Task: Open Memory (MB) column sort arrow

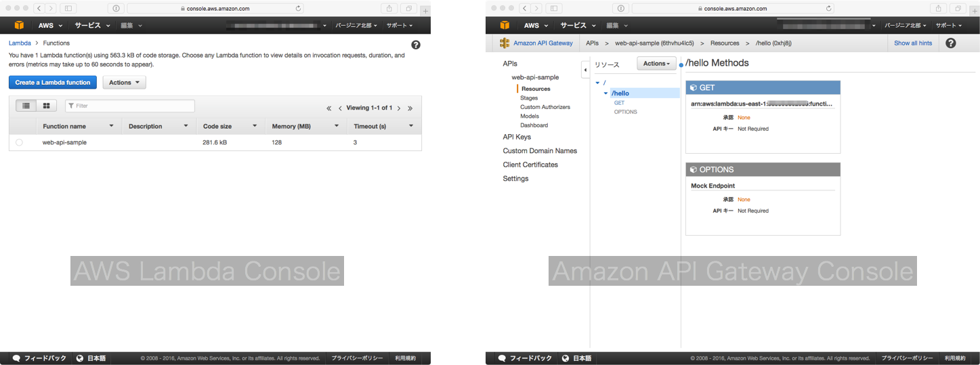Action: (x=337, y=126)
